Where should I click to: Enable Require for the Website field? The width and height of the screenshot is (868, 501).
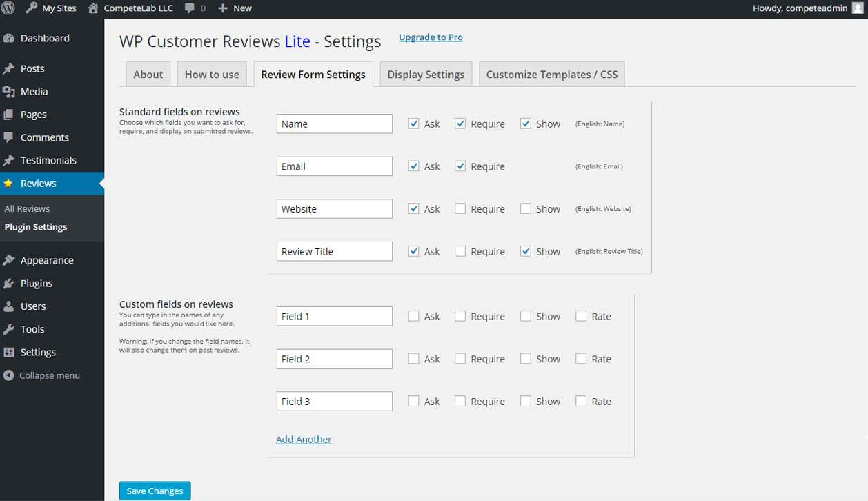(x=460, y=208)
